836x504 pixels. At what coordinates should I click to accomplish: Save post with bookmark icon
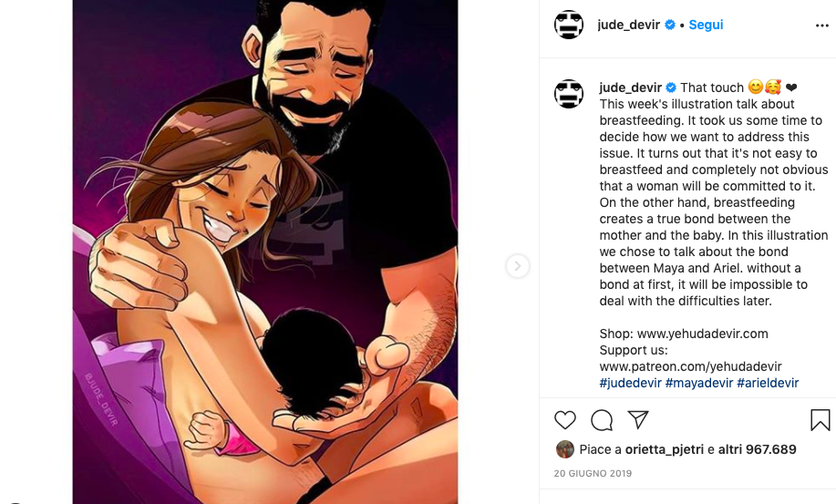820,420
